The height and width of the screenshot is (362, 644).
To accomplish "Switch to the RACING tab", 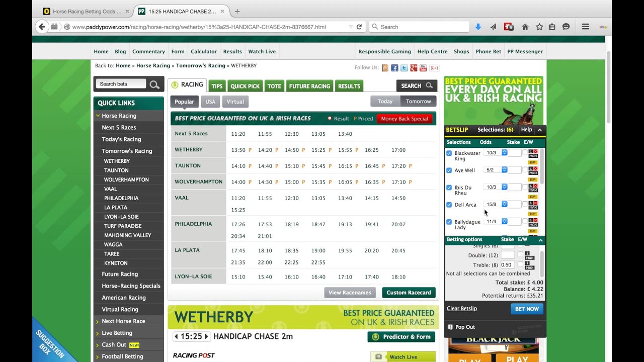I will [x=187, y=85].
